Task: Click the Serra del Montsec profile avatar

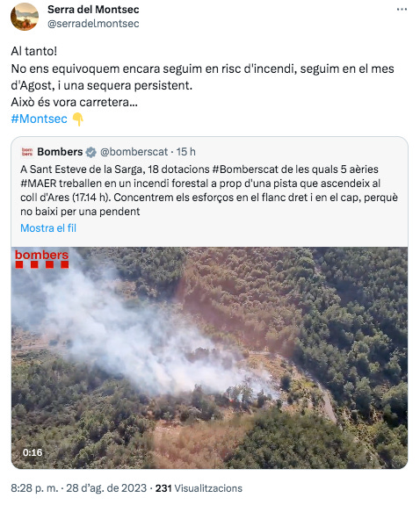Action: point(25,17)
